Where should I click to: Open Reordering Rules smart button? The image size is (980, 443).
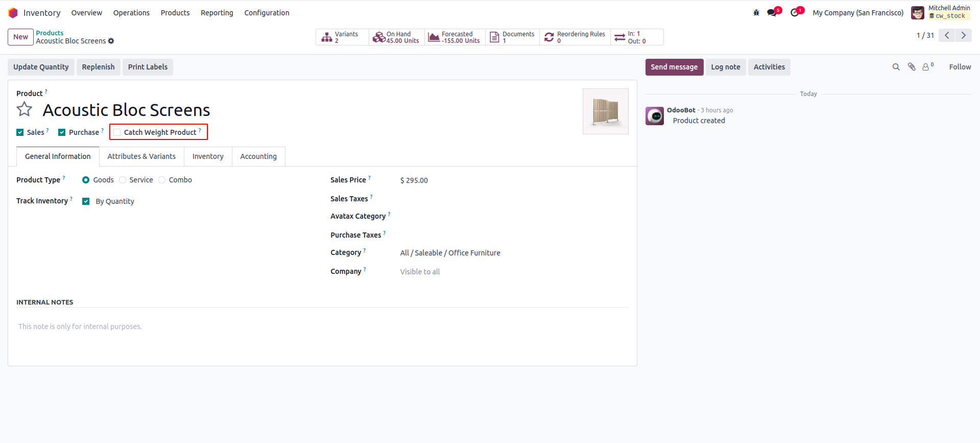point(575,37)
